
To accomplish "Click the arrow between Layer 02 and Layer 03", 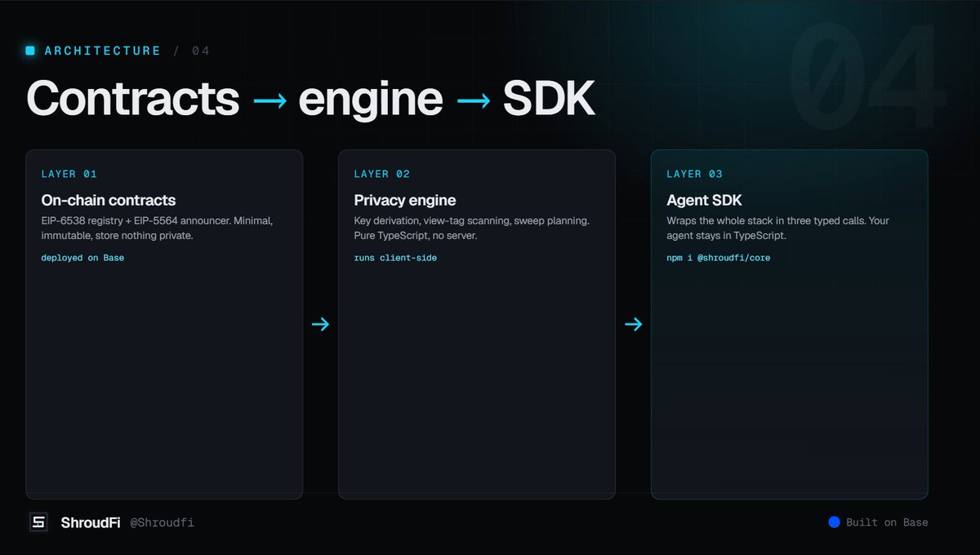I will pos(633,325).
